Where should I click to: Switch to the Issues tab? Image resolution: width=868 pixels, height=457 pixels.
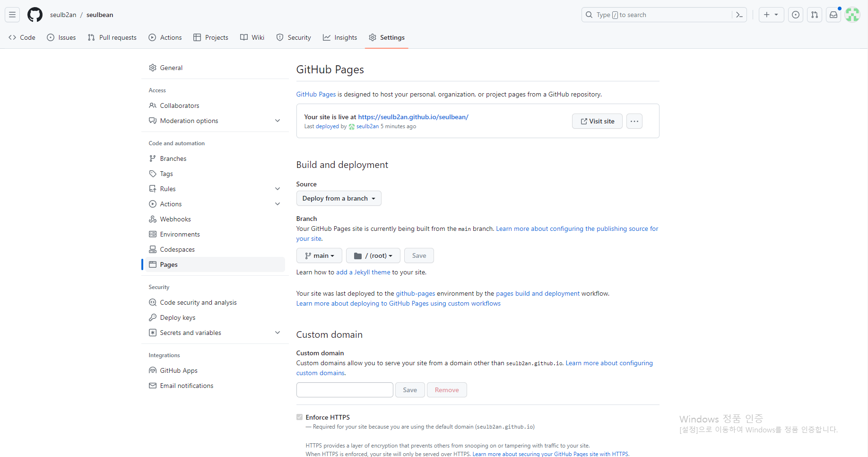[x=61, y=37]
